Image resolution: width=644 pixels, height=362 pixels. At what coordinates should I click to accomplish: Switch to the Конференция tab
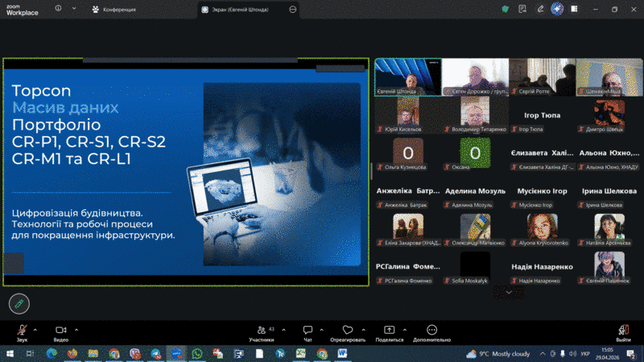118,10
